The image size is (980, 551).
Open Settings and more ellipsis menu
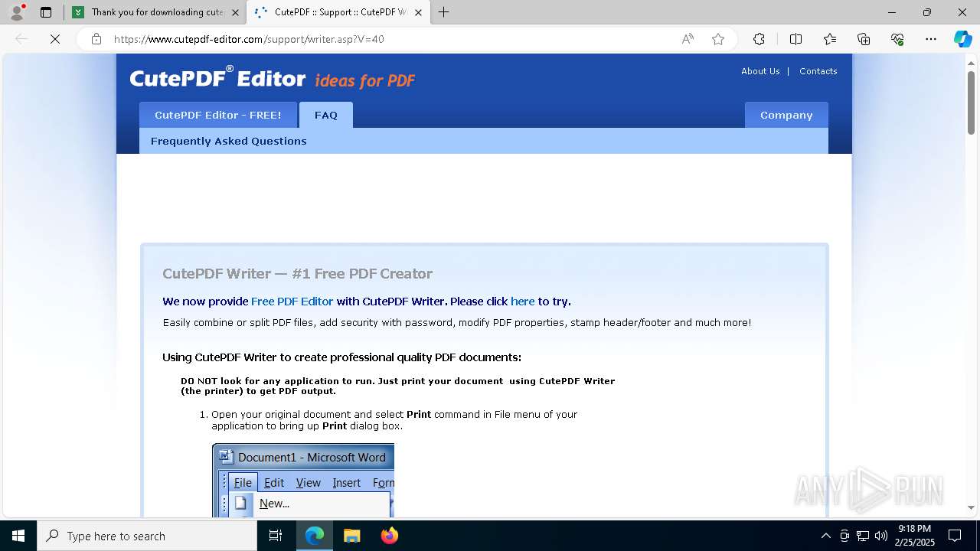(931, 39)
